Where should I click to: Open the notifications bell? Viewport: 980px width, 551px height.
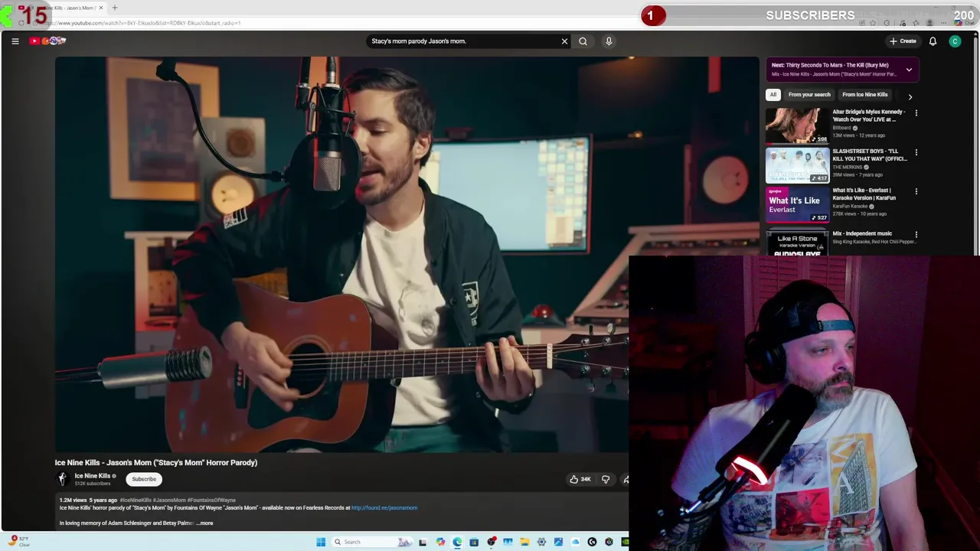933,41
